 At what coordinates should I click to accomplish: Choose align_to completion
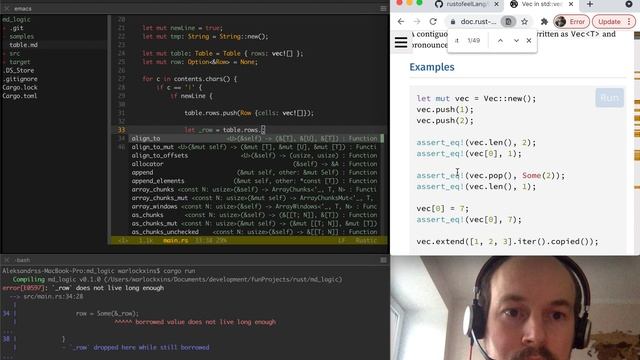point(254,138)
